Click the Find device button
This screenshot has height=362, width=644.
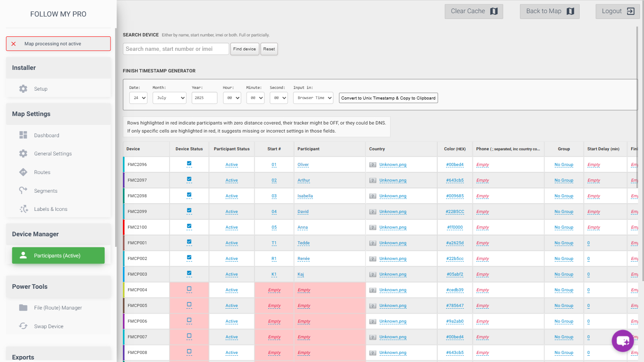click(244, 49)
